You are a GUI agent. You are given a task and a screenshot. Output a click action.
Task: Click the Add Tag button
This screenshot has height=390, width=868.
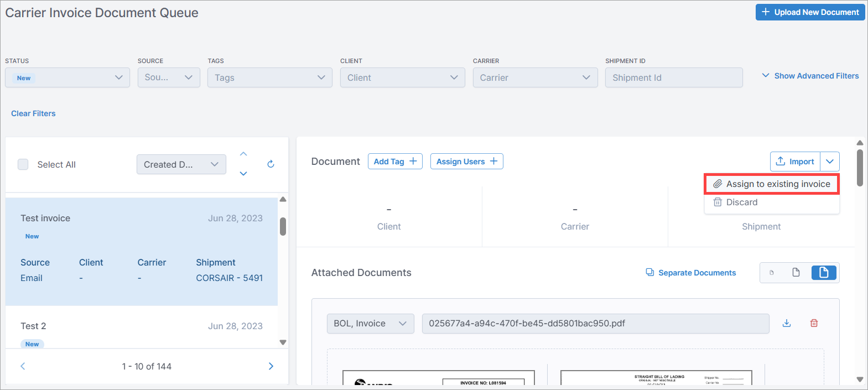395,162
